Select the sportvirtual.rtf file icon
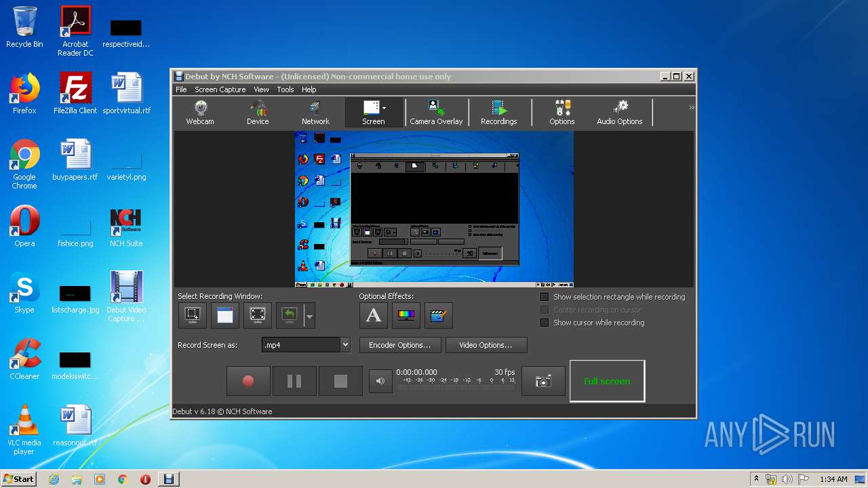The image size is (868, 488). click(x=126, y=94)
